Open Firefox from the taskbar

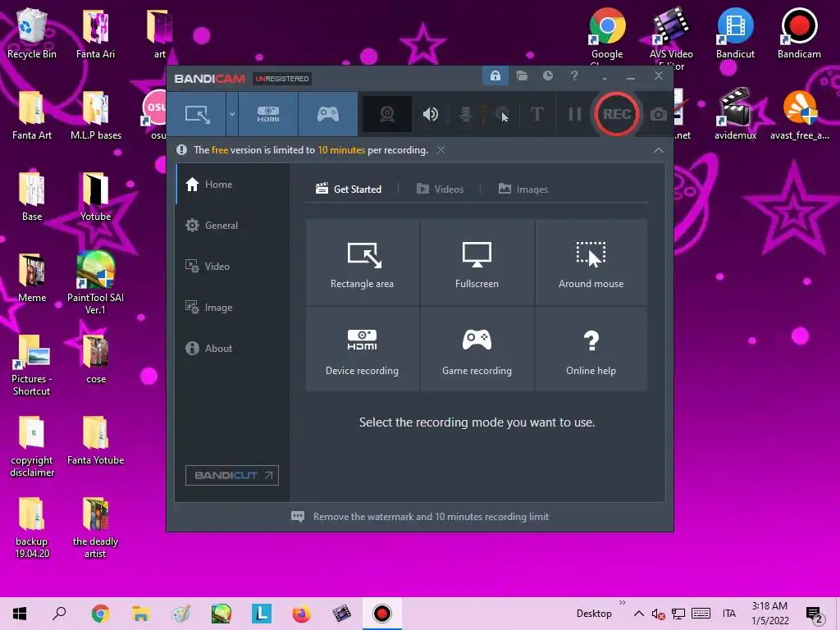302,614
